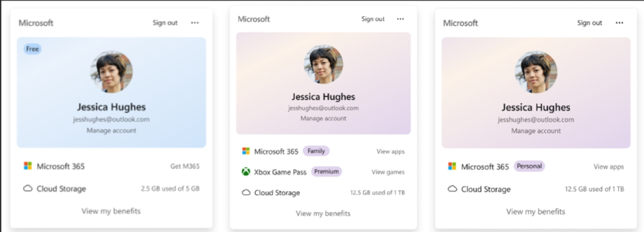Viewport: 644px width, 232px height.
Task: Click the Family badge beside Microsoft 365
Action: point(316,151)
